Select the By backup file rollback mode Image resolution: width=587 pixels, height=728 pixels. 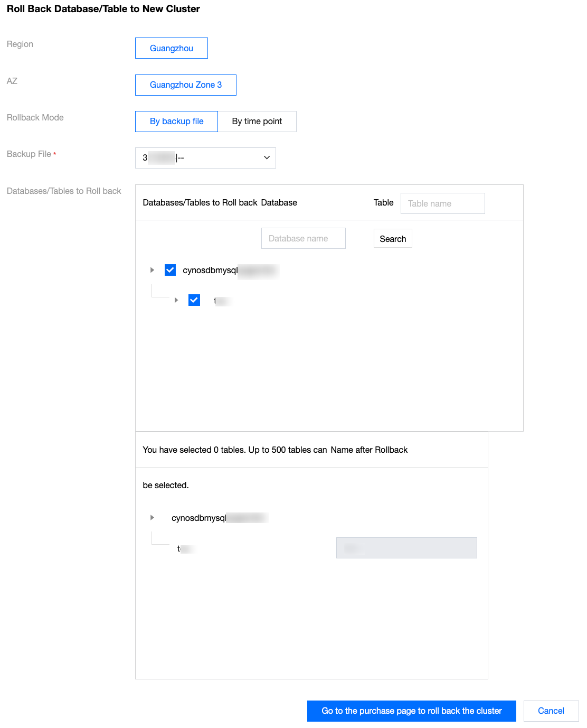coord(176,122)
